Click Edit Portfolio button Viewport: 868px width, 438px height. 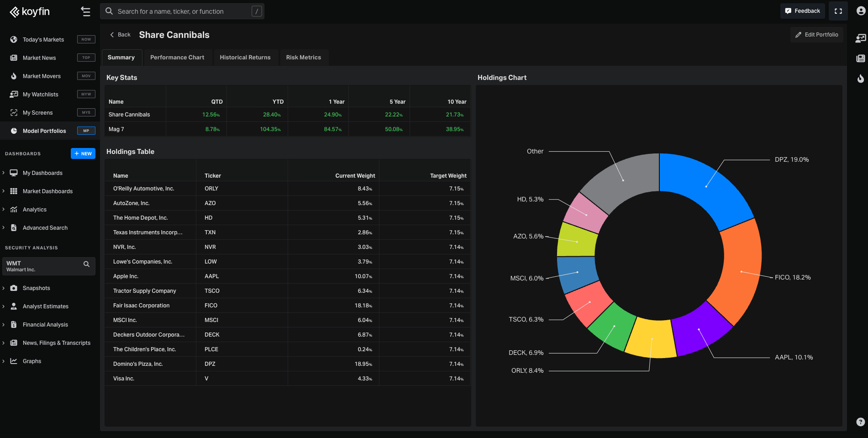point(817,35)
